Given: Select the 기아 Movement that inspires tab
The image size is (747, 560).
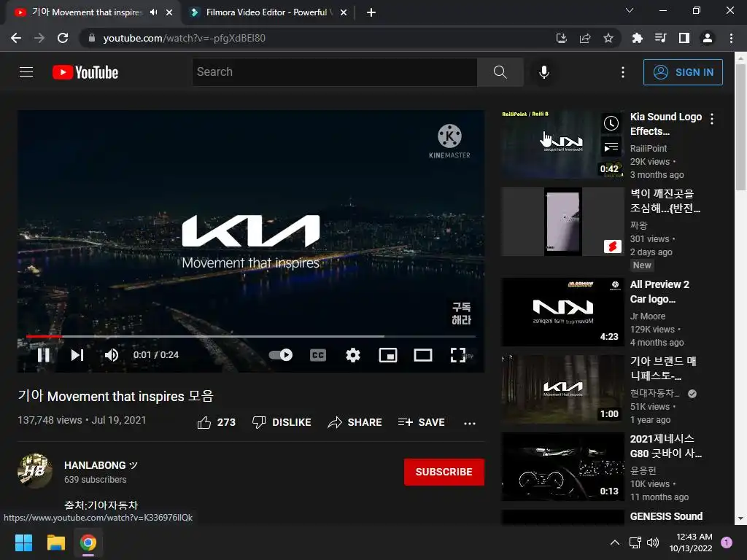Looking at the screenshot, I should click(x=87, y=12).
